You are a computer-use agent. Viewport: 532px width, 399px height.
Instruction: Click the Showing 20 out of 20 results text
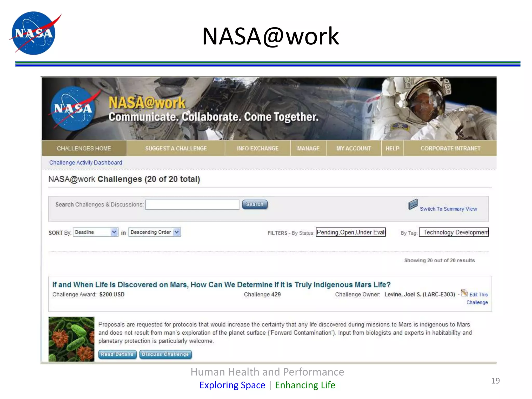pos(439,260)
